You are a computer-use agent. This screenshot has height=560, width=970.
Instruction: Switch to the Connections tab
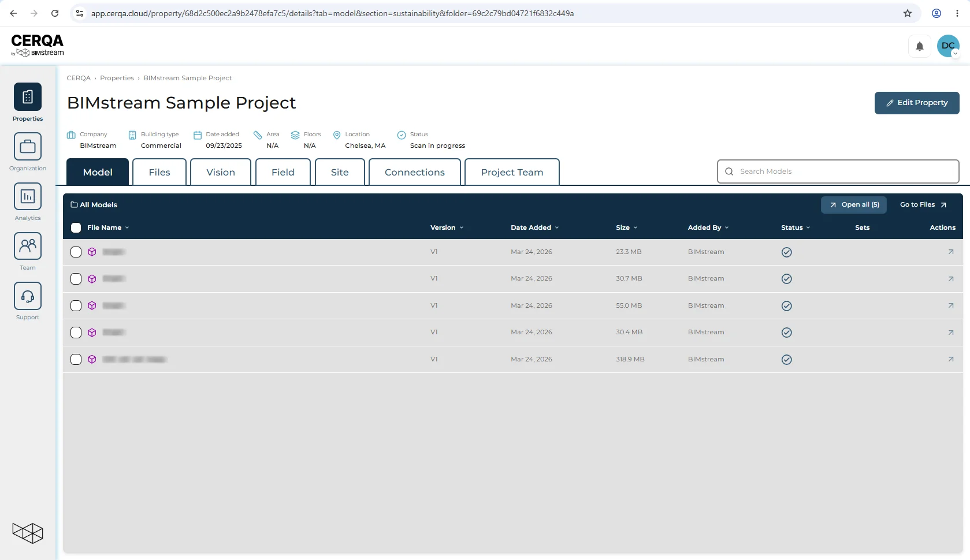pos(415,172)
